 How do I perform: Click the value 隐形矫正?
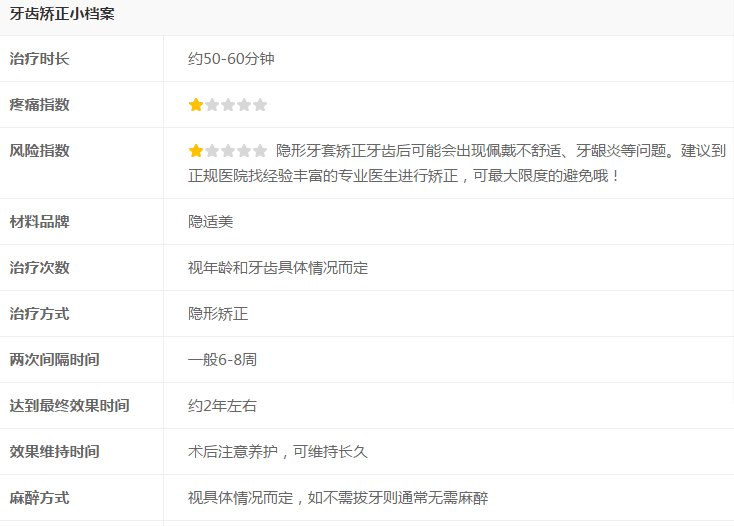[218, 314]
